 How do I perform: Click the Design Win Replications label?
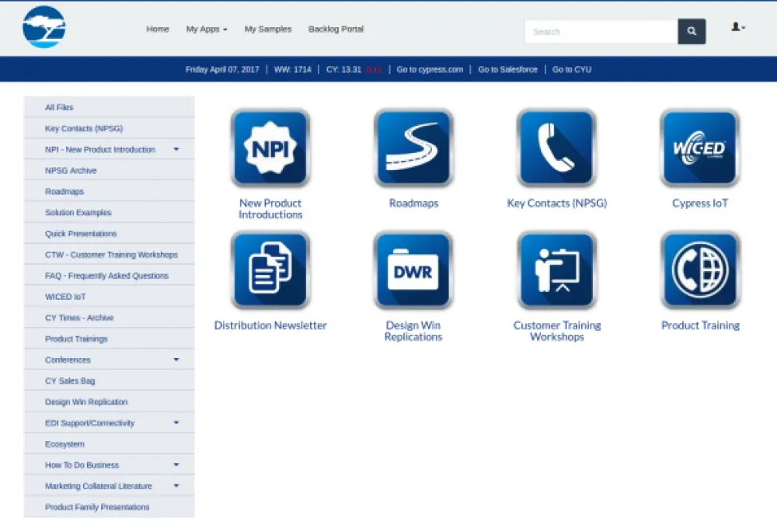(x=413, y=331)
